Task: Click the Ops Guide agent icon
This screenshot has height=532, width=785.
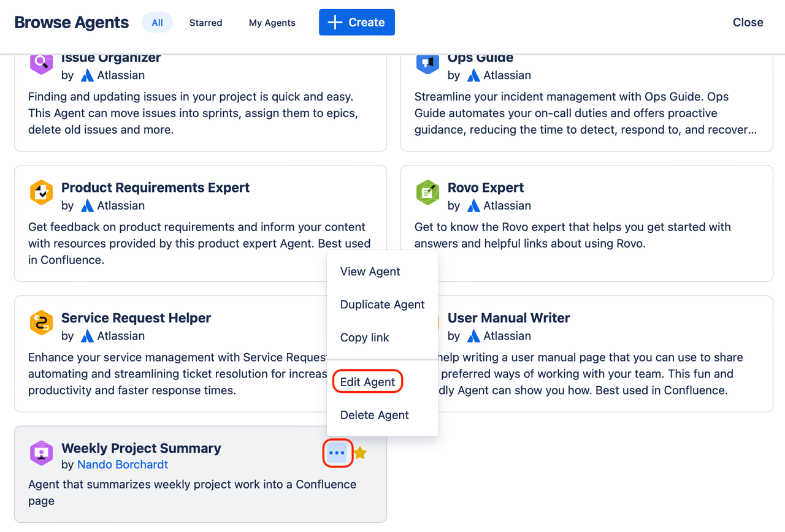Action: point(427,62)
